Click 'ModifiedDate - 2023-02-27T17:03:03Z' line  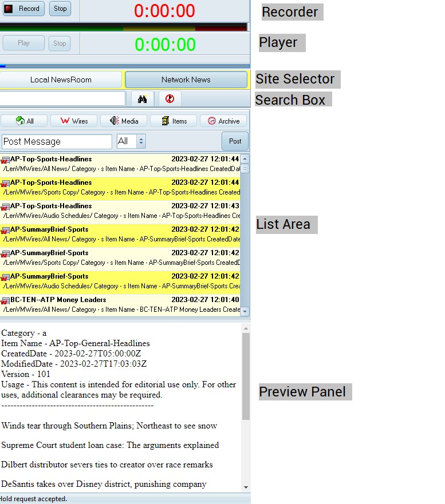pos(74,364)
